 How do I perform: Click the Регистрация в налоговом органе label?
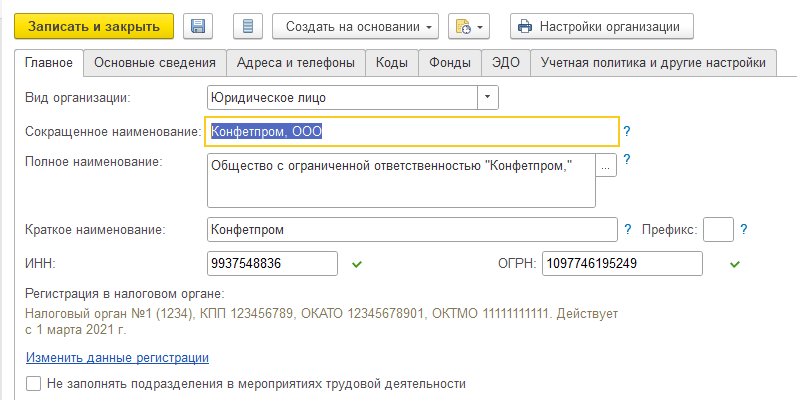pos(125,294)
